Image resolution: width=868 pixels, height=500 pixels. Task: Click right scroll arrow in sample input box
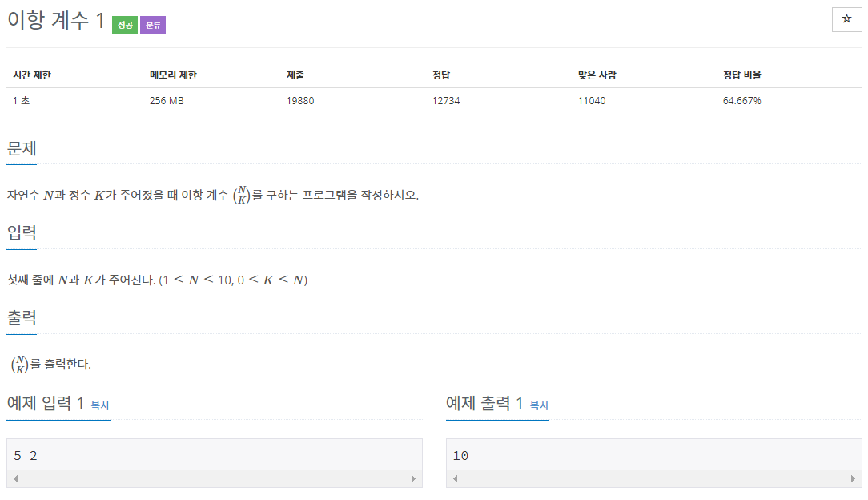[413, 478]
